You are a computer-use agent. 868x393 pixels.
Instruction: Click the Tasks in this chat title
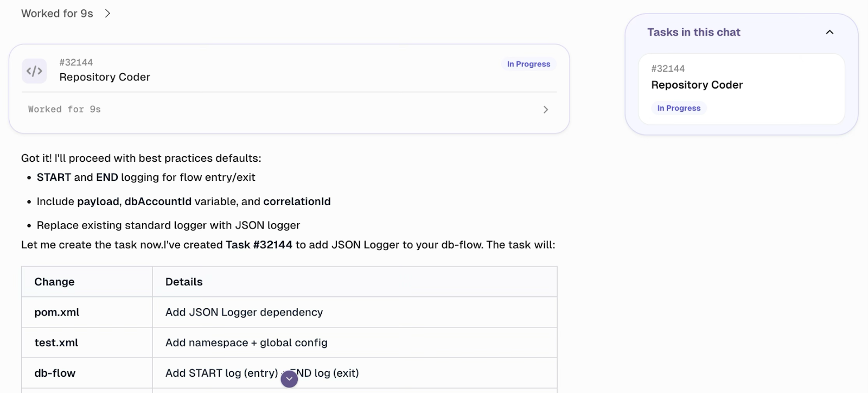694,32
